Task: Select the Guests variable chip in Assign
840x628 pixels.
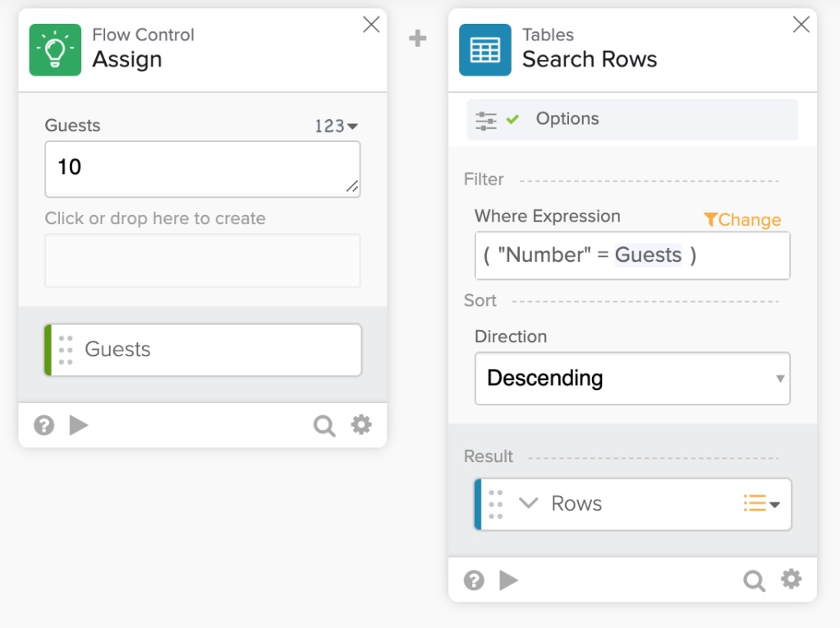Action: coord(202,350)
